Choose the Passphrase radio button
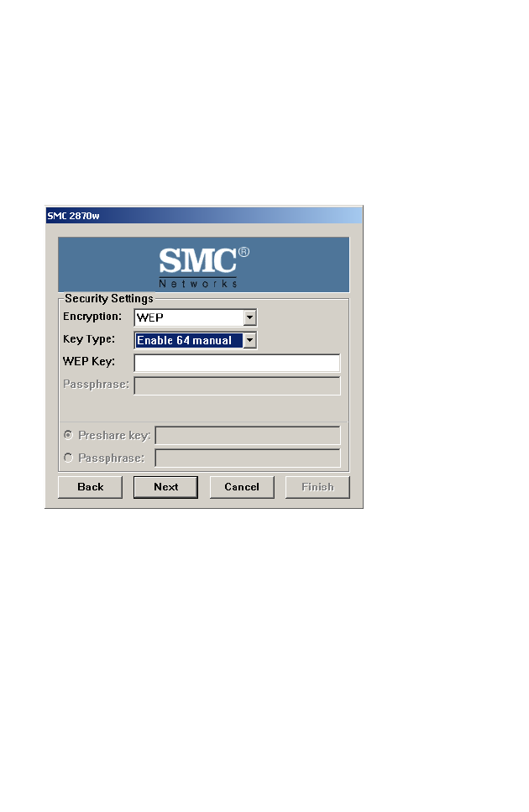This screenshot has width=529, height=812. coord(68,458)
